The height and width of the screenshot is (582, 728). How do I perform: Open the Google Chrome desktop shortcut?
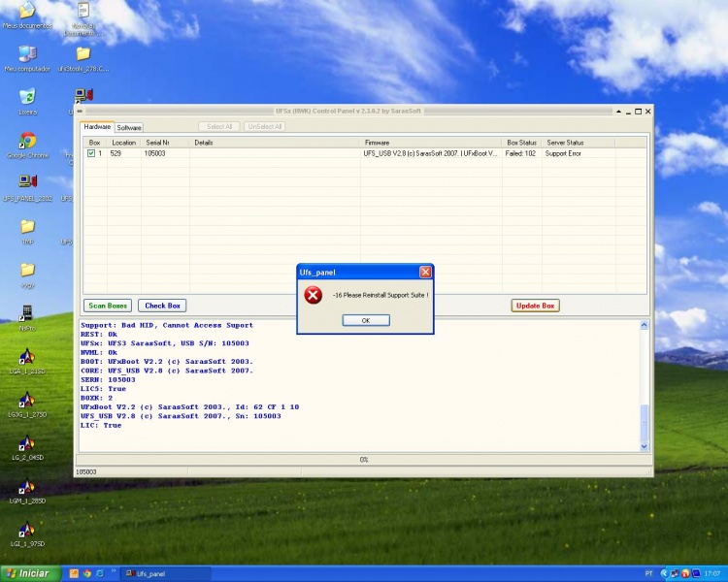pyautogui.click(x=28, y=145)
